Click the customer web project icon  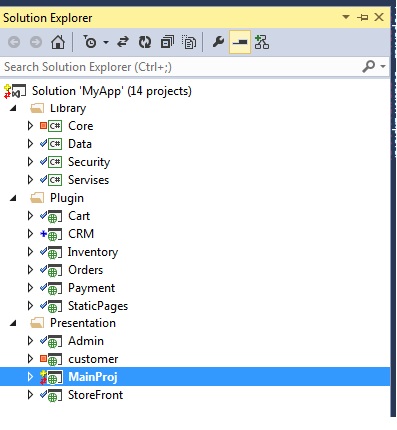pyautogui.click(x=55, y=359)
